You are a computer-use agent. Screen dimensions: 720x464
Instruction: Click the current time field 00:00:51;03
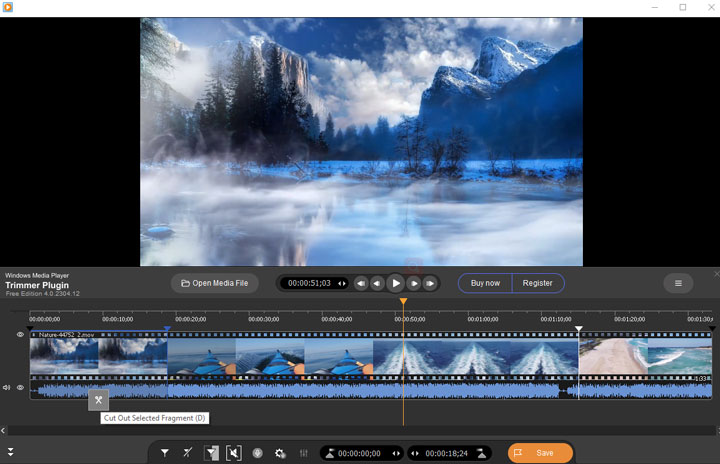click(309, 283)
